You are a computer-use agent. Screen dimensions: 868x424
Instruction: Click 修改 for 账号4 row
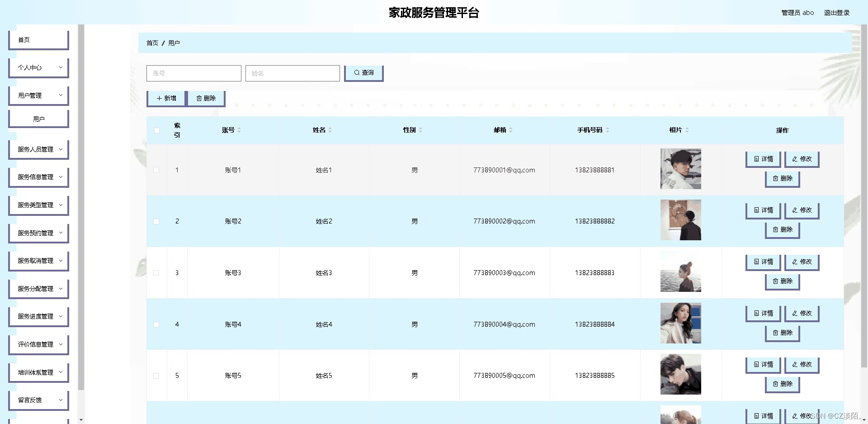click(x=802, y=314)
